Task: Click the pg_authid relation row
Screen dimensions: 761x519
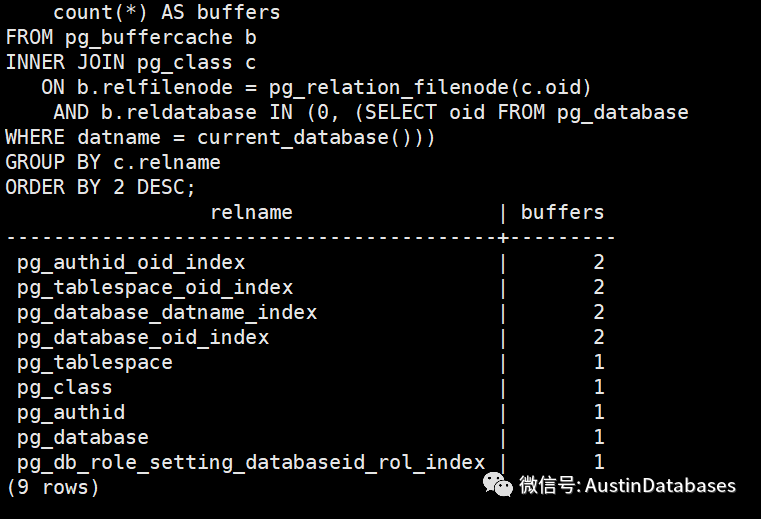Action: click(x=71, y=412)
